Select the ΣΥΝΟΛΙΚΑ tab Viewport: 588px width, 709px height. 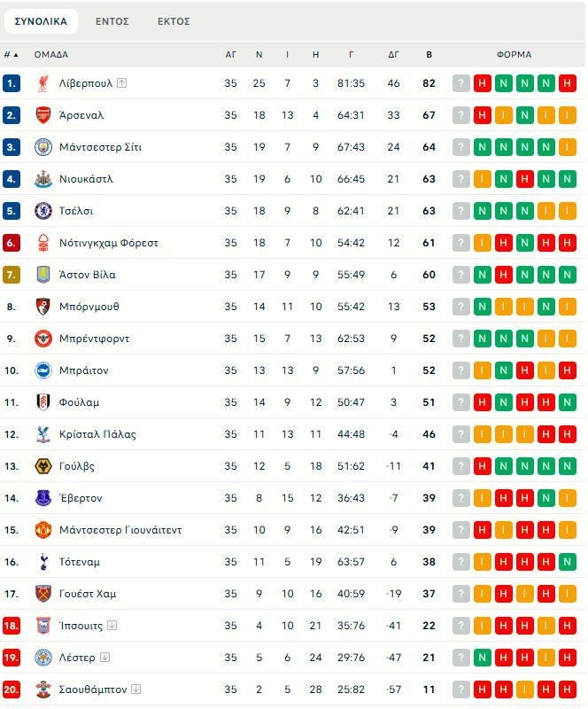(41, 21)
